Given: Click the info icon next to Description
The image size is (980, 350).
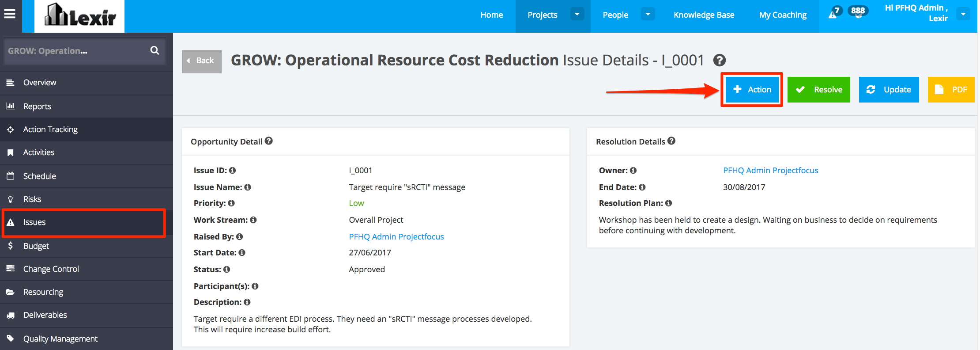Looking at the screenshot, I should click(x=247, y=302).
